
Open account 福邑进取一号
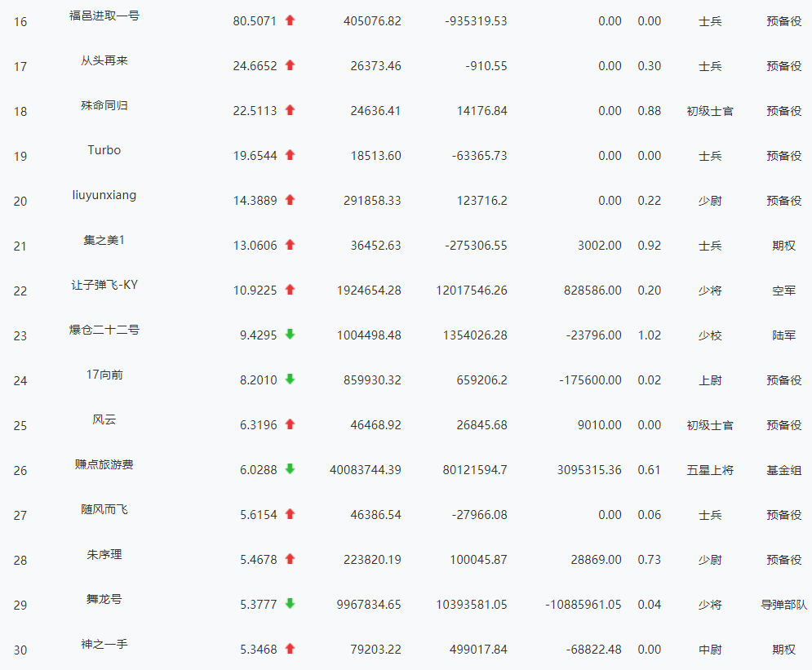104,16
